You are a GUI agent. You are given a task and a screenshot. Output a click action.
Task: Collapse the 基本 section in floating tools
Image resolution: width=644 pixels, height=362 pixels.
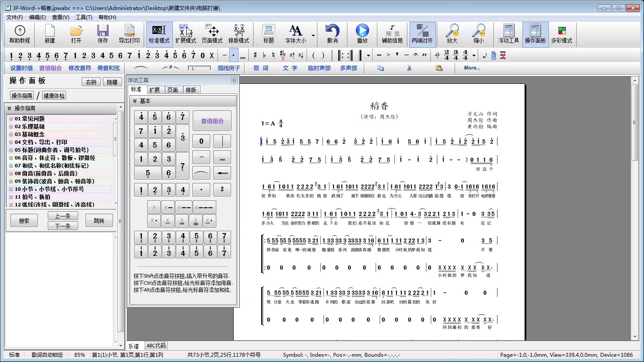134,101
